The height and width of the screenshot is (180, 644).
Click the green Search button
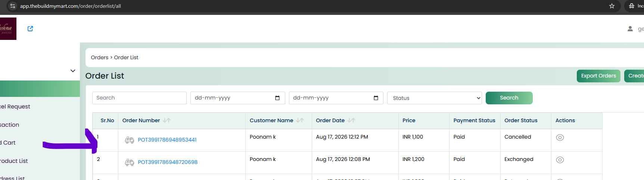pyautogui.click(x=509, y=98)
